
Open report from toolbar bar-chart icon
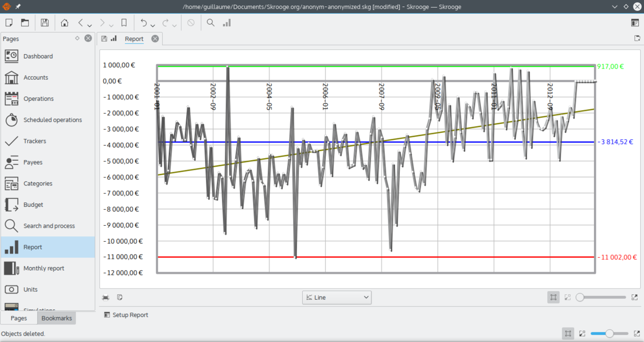[x=226, y=23]
